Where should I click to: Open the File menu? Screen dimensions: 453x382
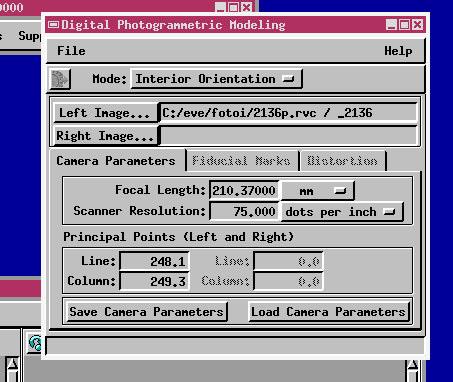point(71,51)
